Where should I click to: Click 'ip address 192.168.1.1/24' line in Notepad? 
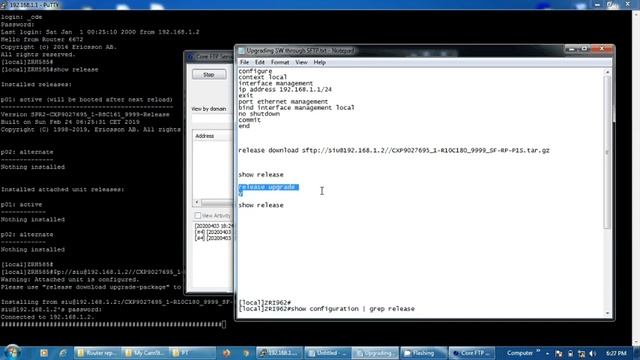[x=285, y=89]
